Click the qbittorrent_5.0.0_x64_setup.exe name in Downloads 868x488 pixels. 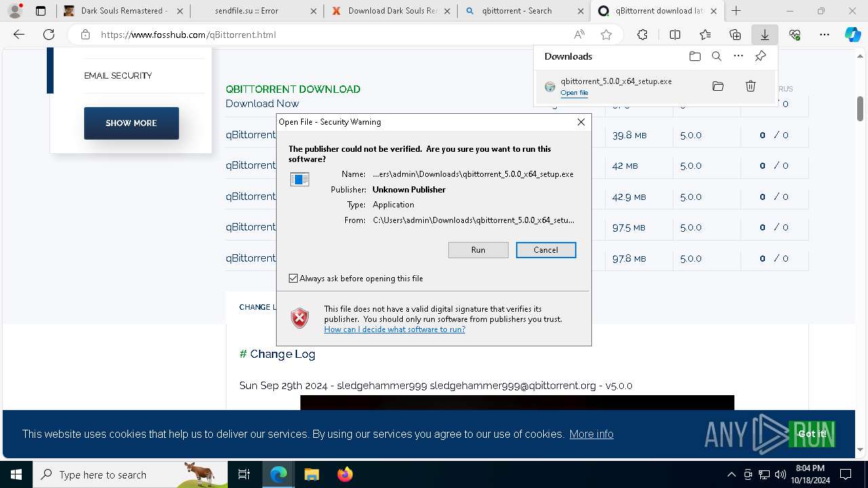point(616,81)
